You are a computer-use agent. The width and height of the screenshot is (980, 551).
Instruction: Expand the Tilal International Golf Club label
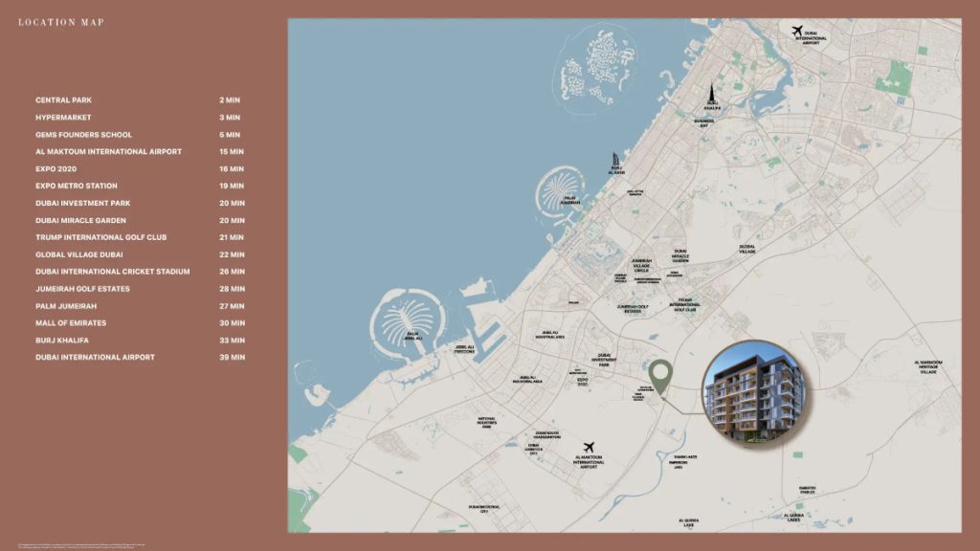685,306
